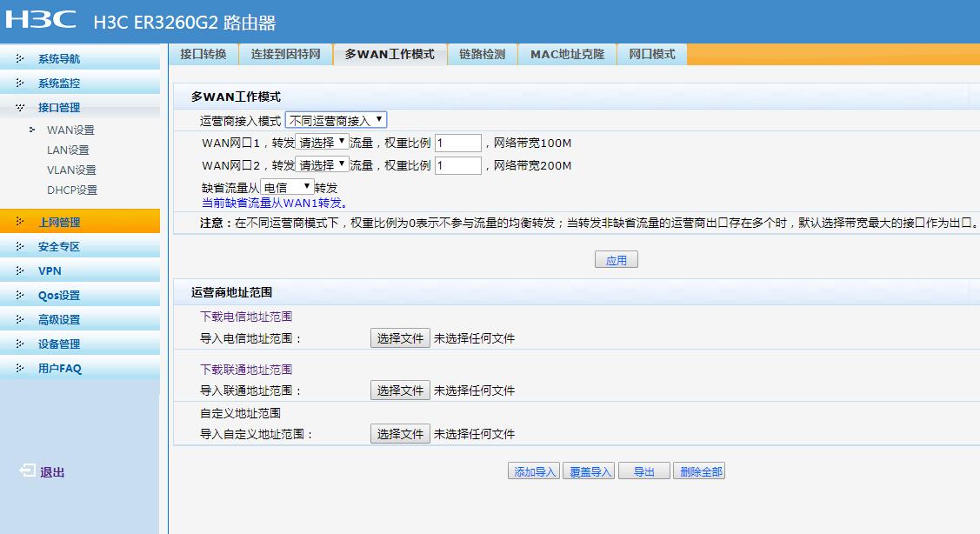Screen dimensions: 980x534
Task: Expand the 设备管理 menu section
Action: (x=80, y=344)
